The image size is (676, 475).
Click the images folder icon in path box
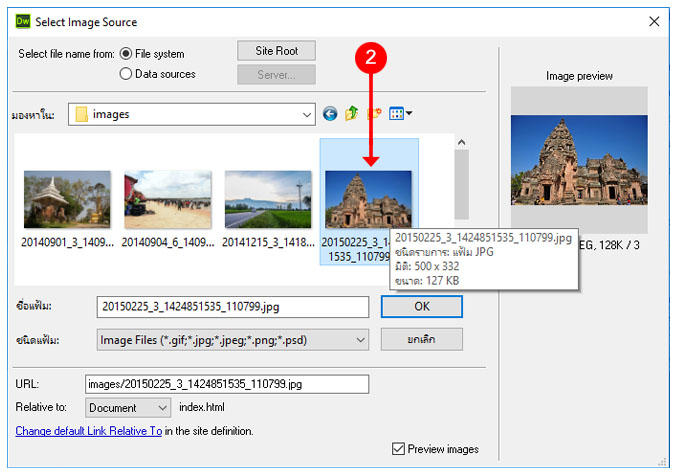[79, 114]
